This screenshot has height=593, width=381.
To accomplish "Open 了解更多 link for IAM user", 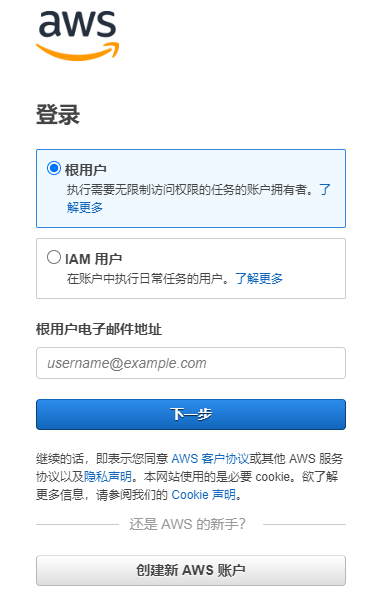I will [x=259, y=279].
